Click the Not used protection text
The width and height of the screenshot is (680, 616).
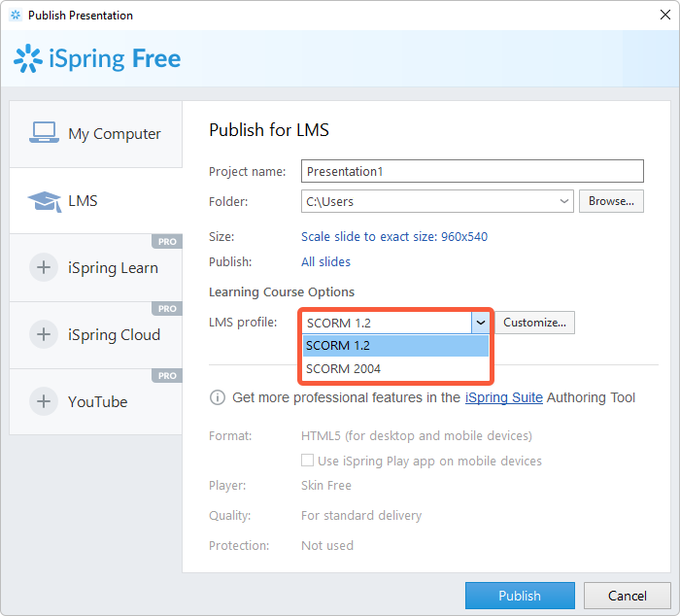327,545
